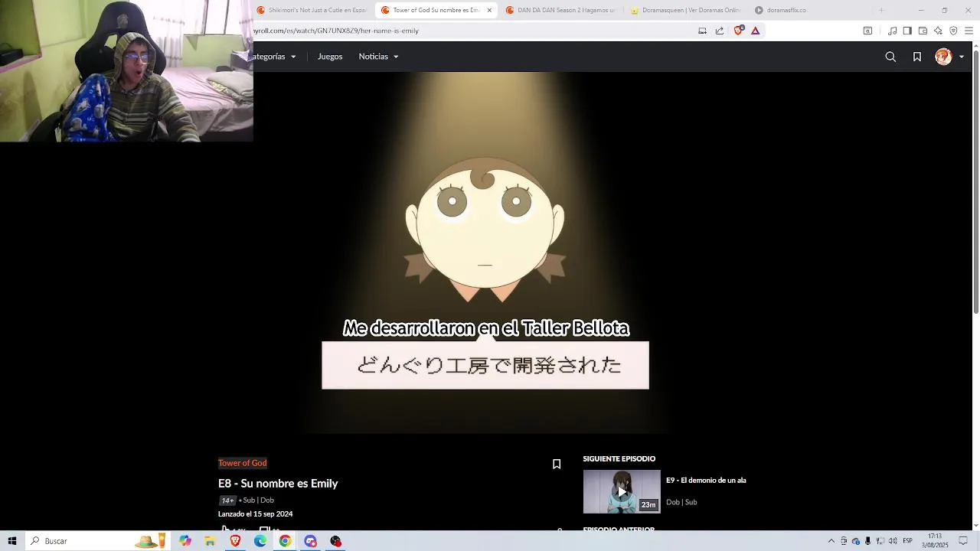Open the Brave VPN shield icon

click(x=953, y=31)
